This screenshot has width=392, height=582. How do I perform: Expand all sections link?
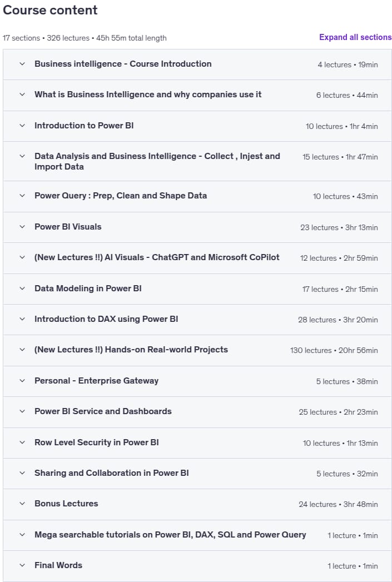coord(355,37)
